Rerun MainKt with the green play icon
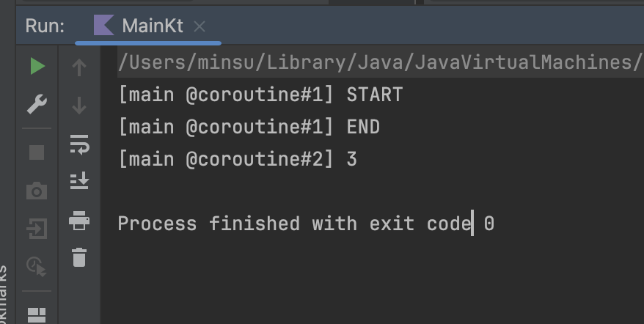 37,66
